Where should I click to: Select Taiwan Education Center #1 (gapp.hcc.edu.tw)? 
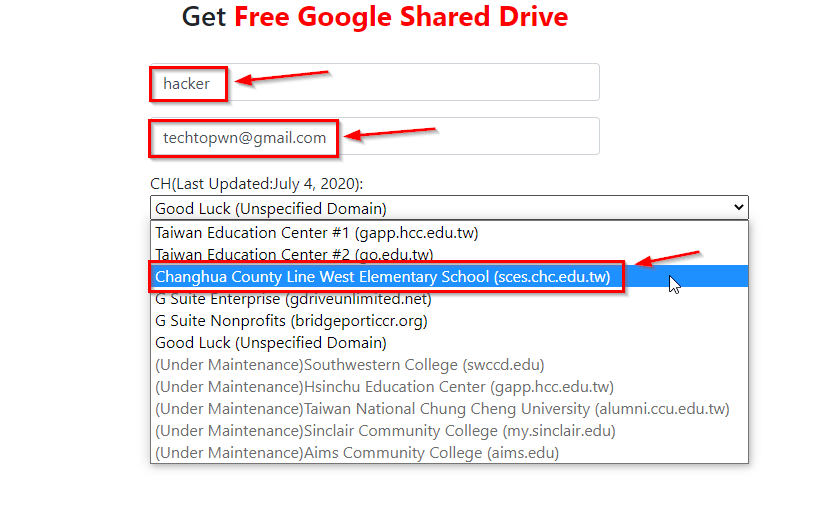point(317,233)
